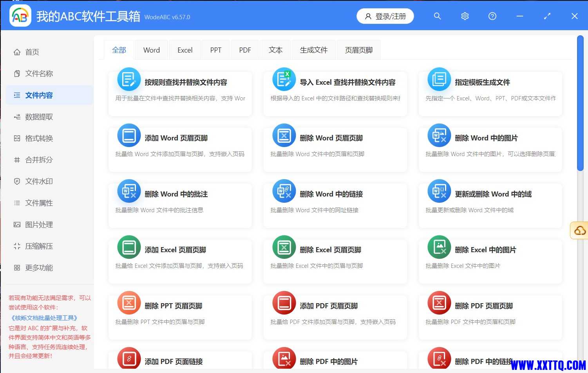Viewport: 588px width, 373px height.
Task: Click the 删除 Excel 页眉页脚 icon
Action: point(284,247)
